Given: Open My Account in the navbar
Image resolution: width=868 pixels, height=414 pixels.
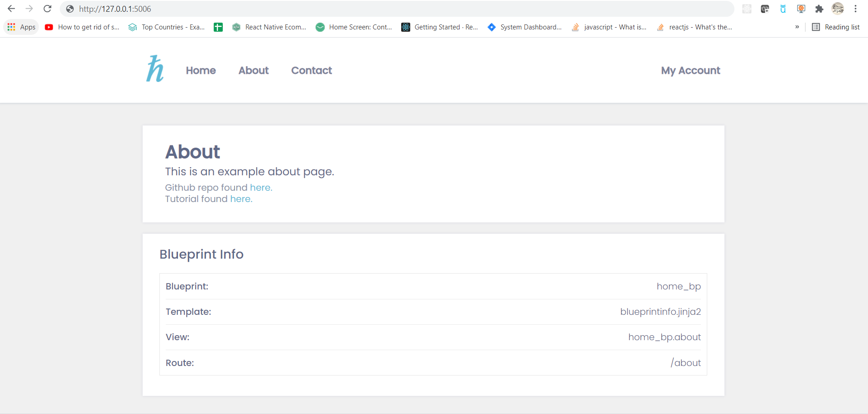Looking at the screenshot, I should [691, 71].
